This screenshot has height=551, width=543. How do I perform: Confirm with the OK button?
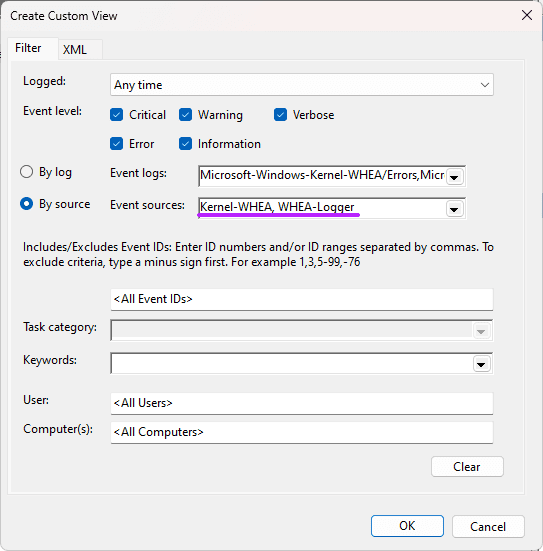[x=407, y=526]
